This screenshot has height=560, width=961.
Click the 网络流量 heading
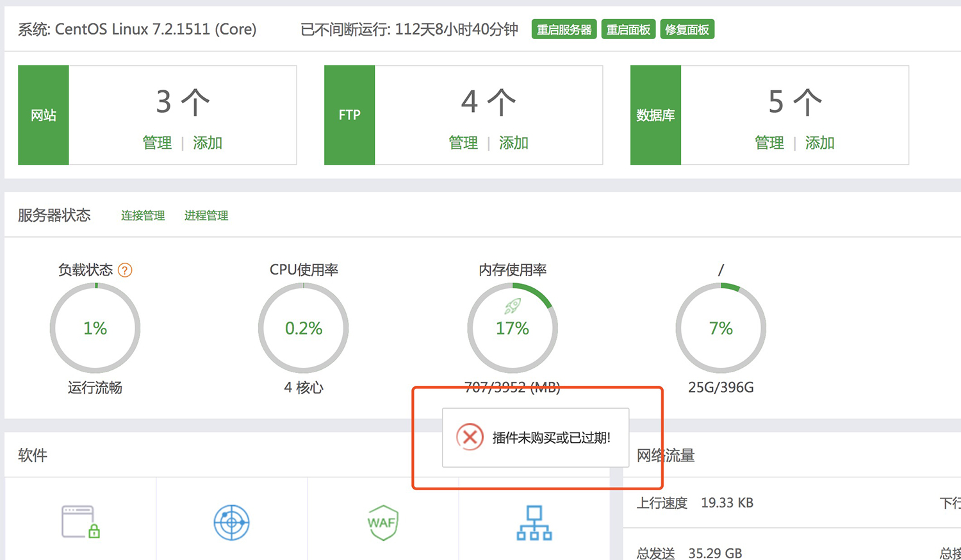[666, 456]
